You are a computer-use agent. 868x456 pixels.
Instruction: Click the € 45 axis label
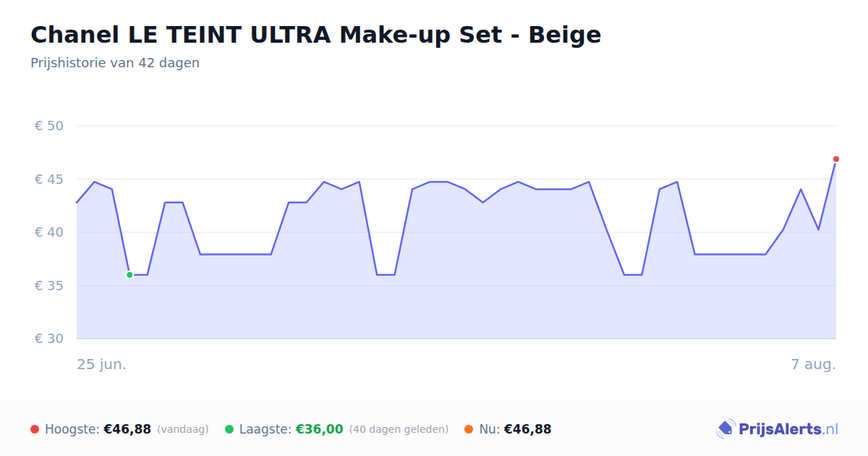(x=49, y=180)
